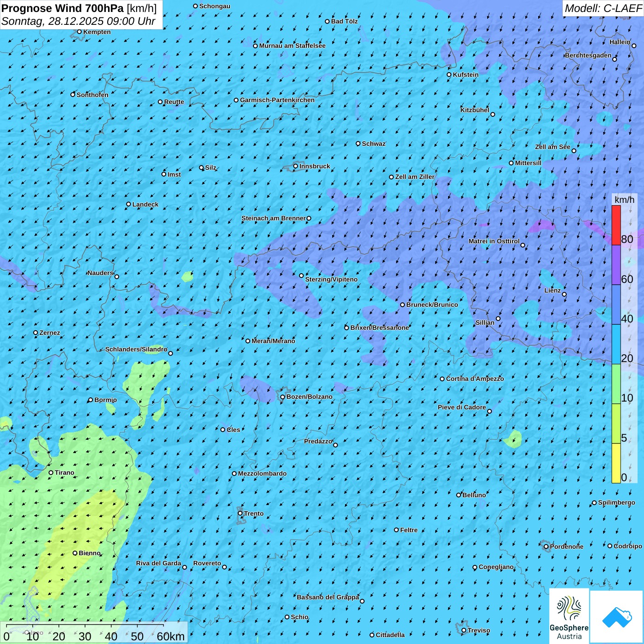The width and height of the screenshot is (644, 644).
Task: Click the GeoSphere Austria logo
Action: (x=569, y=616)
